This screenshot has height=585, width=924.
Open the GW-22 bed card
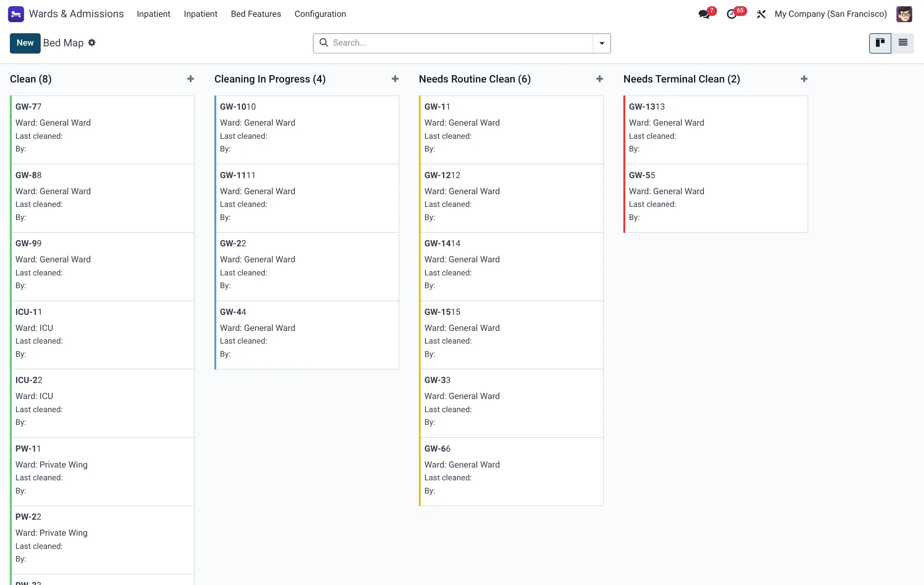pos(307,266)
